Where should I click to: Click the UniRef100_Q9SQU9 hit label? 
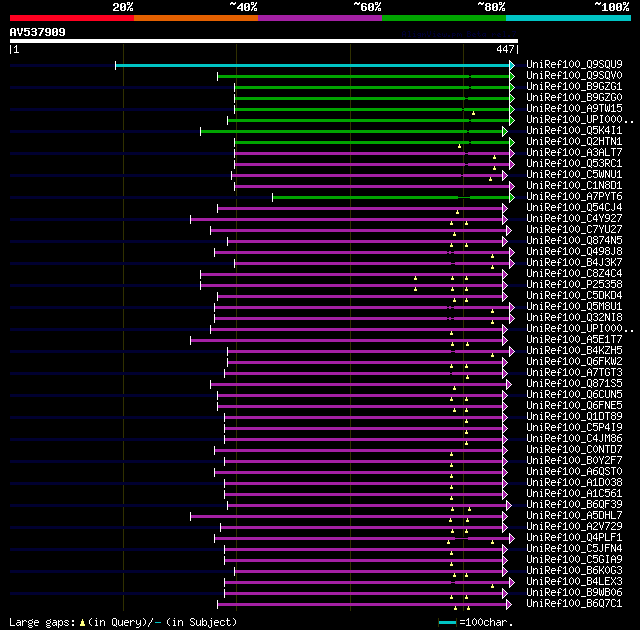(574, 64)
